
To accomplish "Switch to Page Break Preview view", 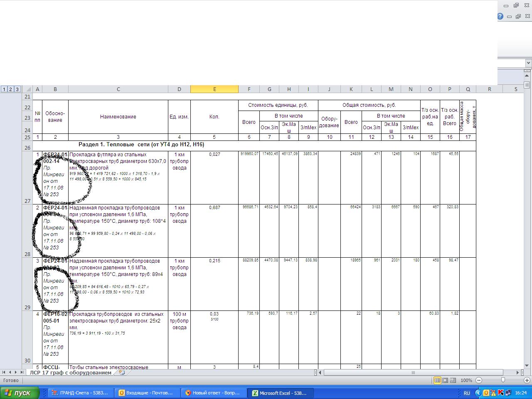I will pyautogui.click(x=453, y=380).
